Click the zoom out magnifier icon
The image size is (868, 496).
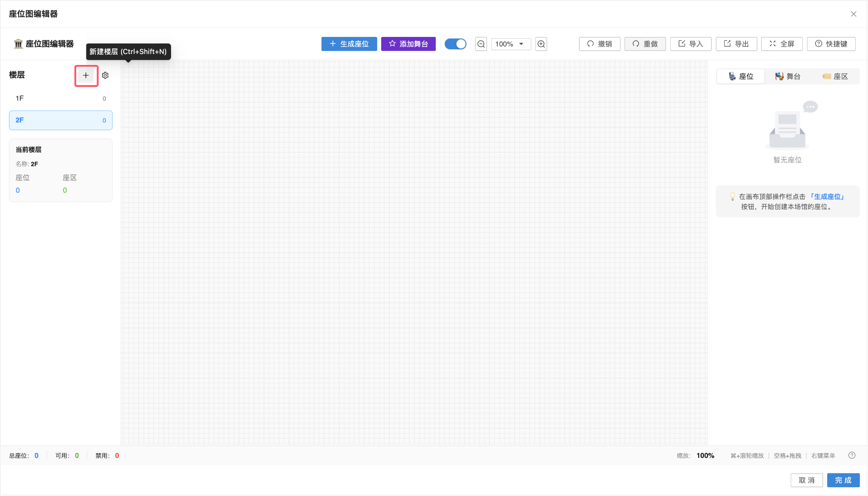(481, 44)
